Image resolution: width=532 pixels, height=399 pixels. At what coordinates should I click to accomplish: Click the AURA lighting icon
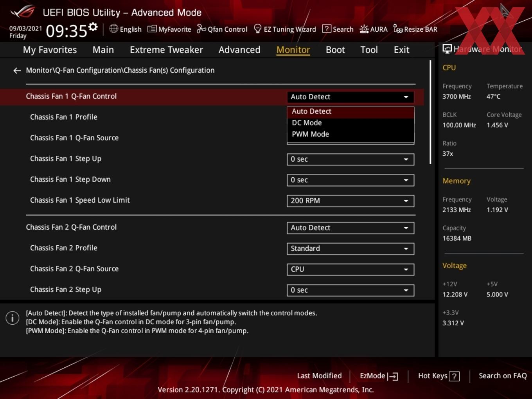364,29
